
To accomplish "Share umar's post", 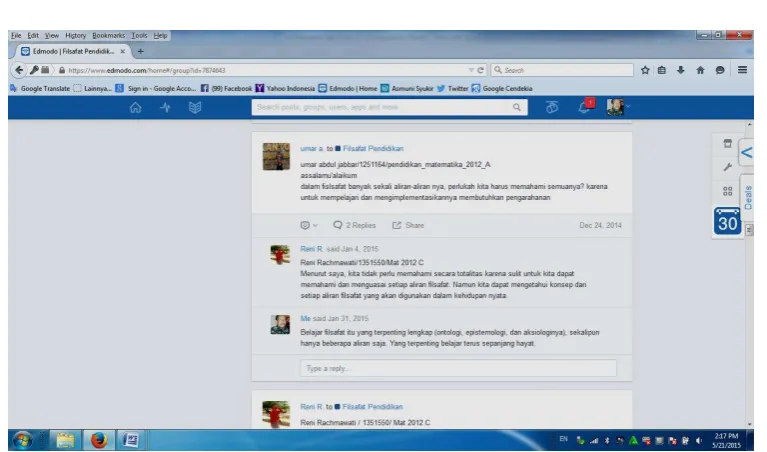I will [x=408, y=226].
